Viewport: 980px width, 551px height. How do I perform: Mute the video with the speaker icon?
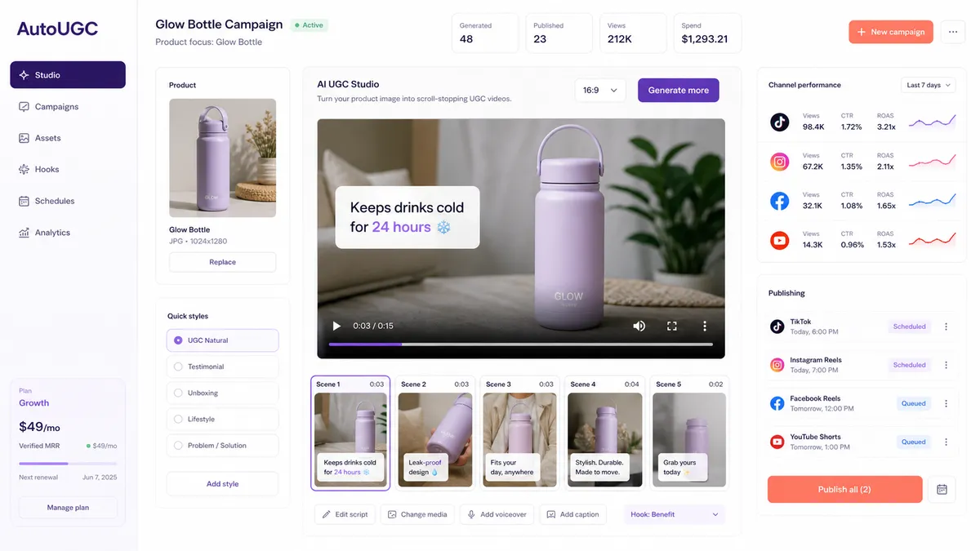(639, 326)
